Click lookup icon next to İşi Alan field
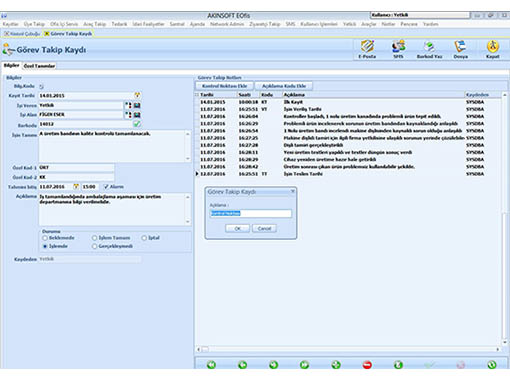The height and width of the screenshot is (380, 510). click(x=128, y=115)
